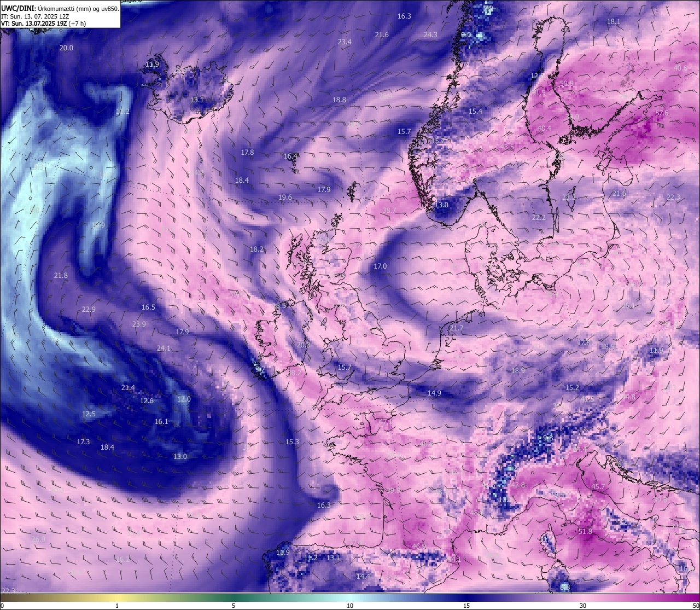
Task: Click the 26.2 value label
Action: coord(122,560)
